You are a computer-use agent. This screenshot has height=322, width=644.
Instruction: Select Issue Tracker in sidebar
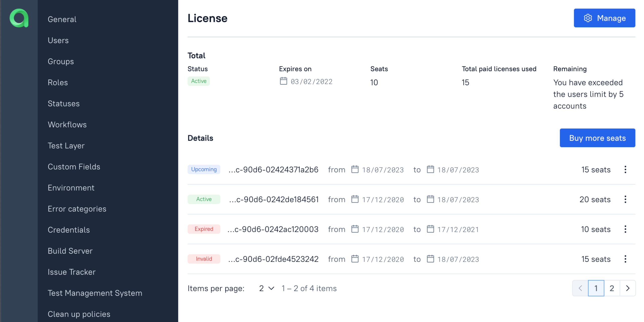click(72, 272)
